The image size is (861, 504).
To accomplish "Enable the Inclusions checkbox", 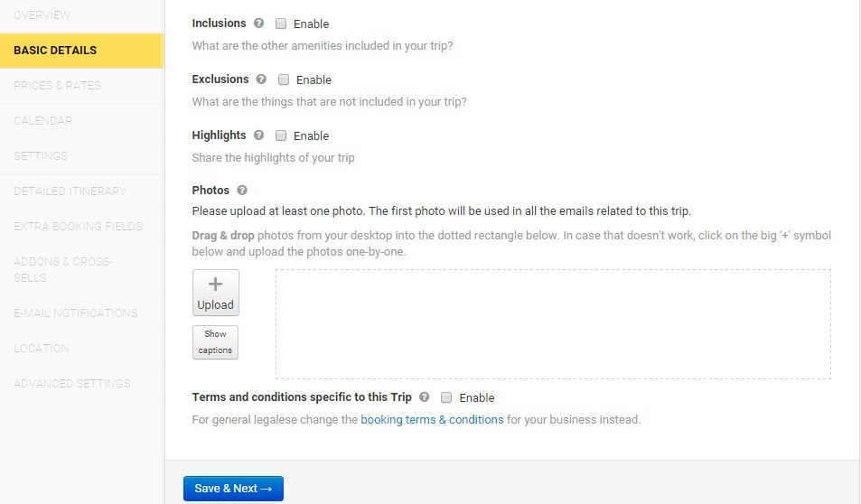I will 281,24.
